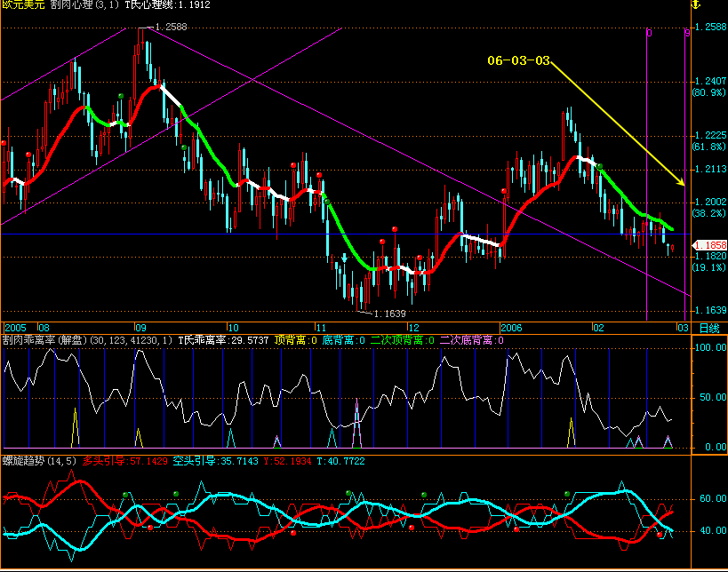Click the cyan 空头引导:35.7143 value

coord(215,461)
